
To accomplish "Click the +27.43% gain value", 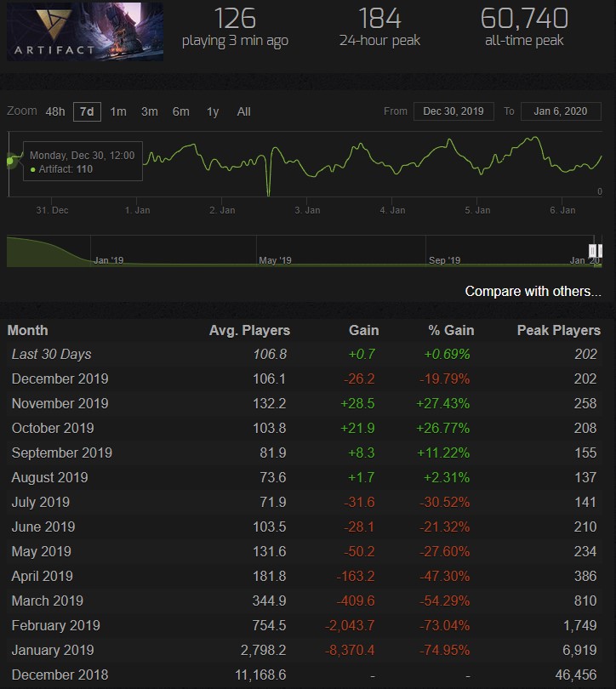I will (x=443, y=403).
